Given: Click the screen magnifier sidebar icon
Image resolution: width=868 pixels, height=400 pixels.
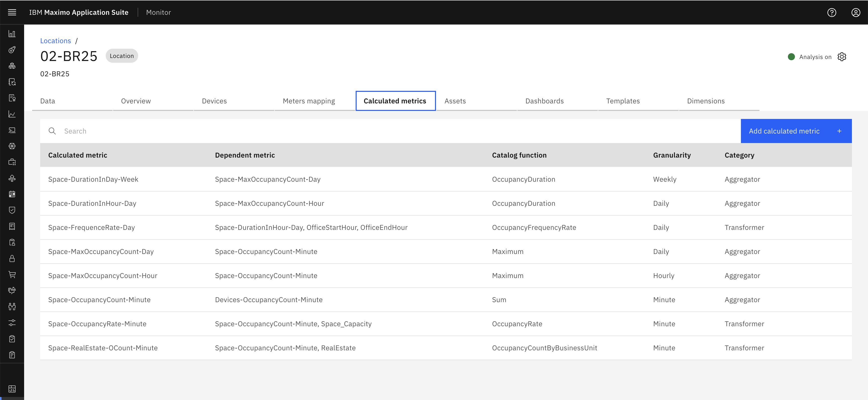Looking at the screenshot, I should (x=12, y=130).
